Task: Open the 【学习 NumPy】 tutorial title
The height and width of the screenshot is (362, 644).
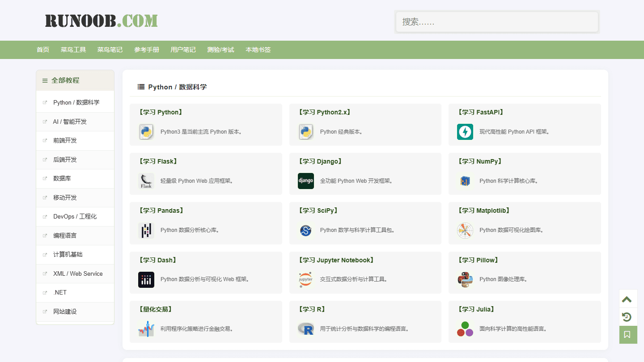Action: 480,161
